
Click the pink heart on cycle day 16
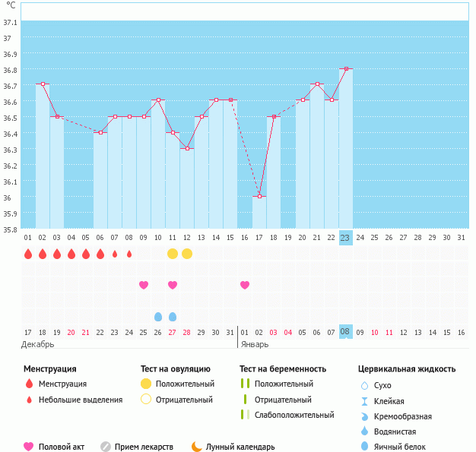point(245,285)
